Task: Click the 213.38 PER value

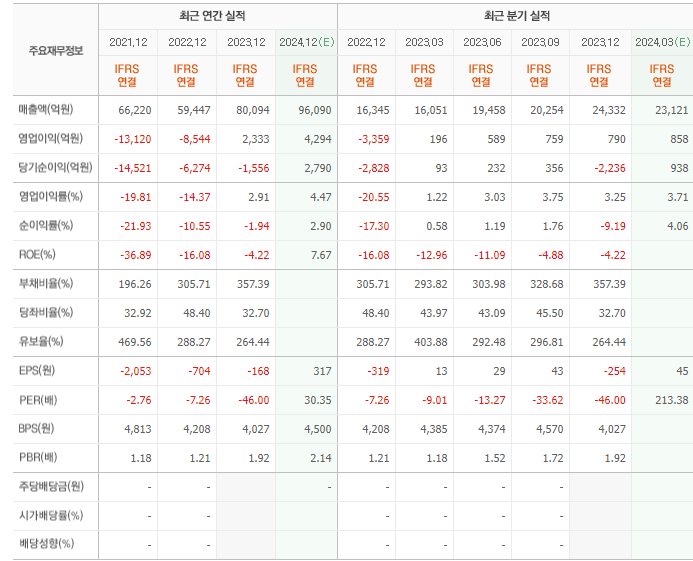Action: click(x=672, y=401)
